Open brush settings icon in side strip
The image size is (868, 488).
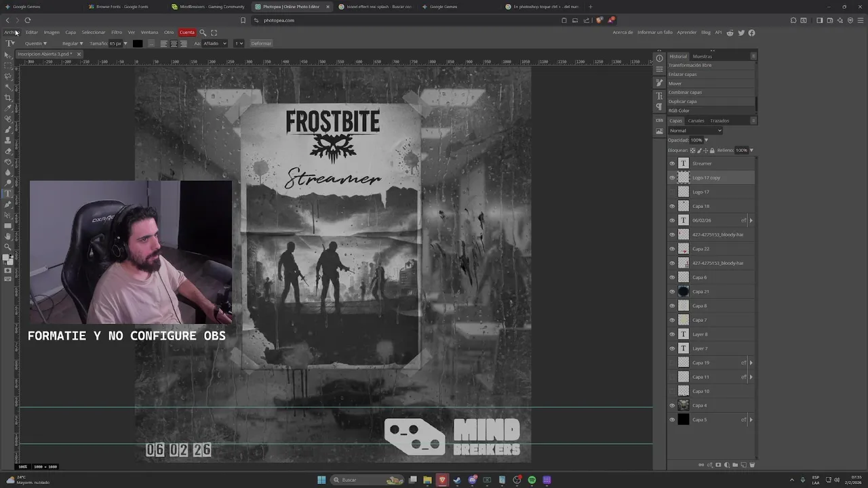[x=659, y=83]
